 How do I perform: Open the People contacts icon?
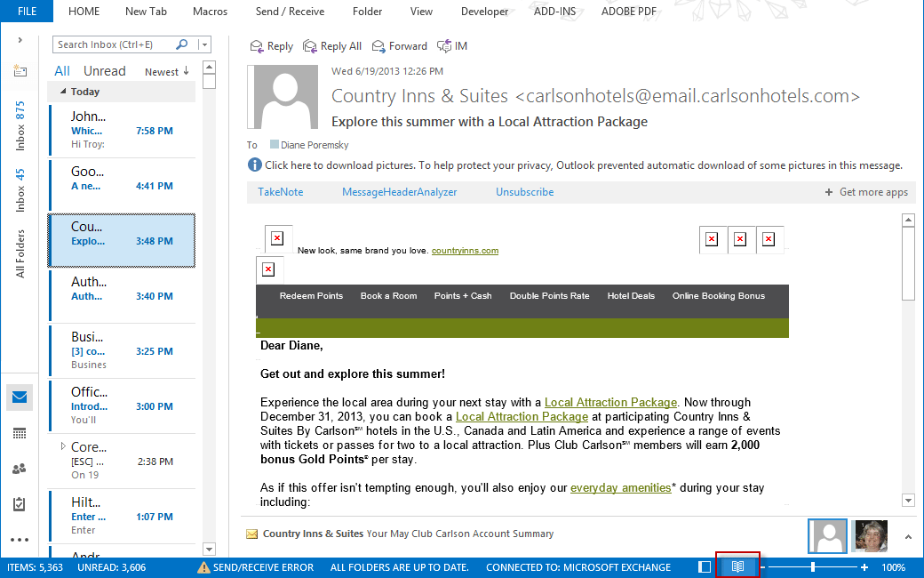pyautogui.click(x=20, y=469)
